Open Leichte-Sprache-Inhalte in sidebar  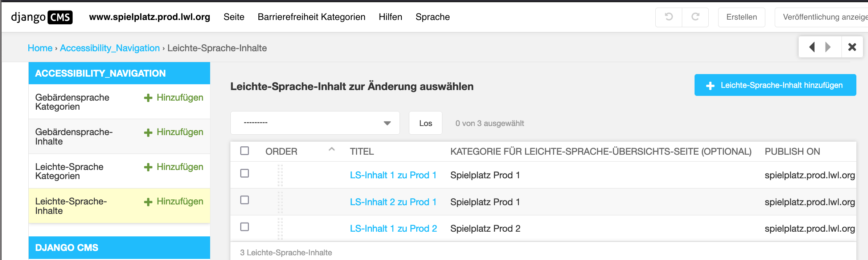click(71, 206)
